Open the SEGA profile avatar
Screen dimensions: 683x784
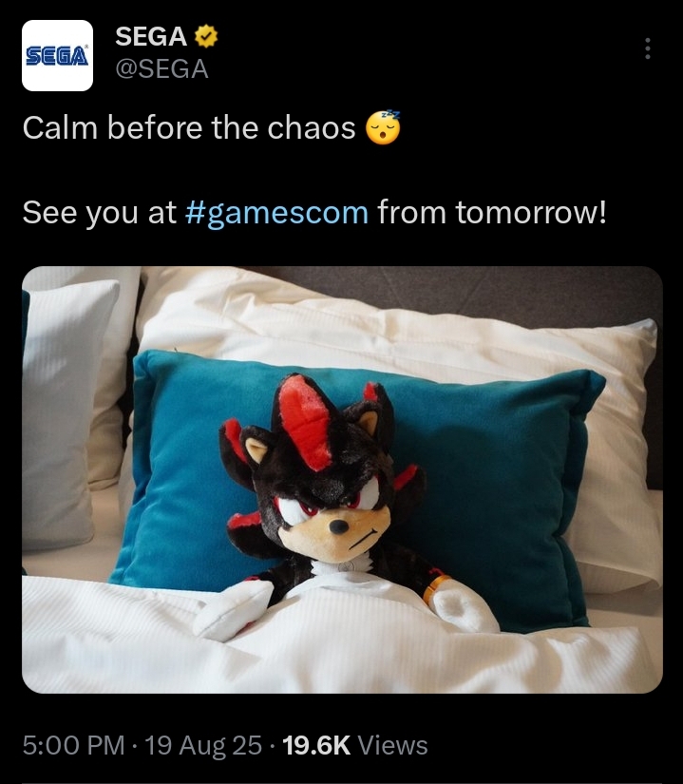pos(57,55)
